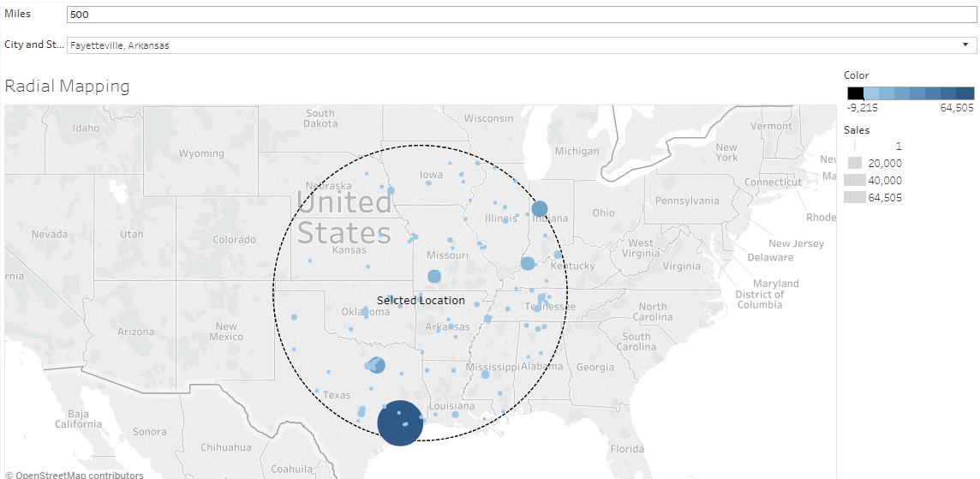Click the -9,215 minimum color value
Viewport: 980px width, 479px height.
coord(863,108)
